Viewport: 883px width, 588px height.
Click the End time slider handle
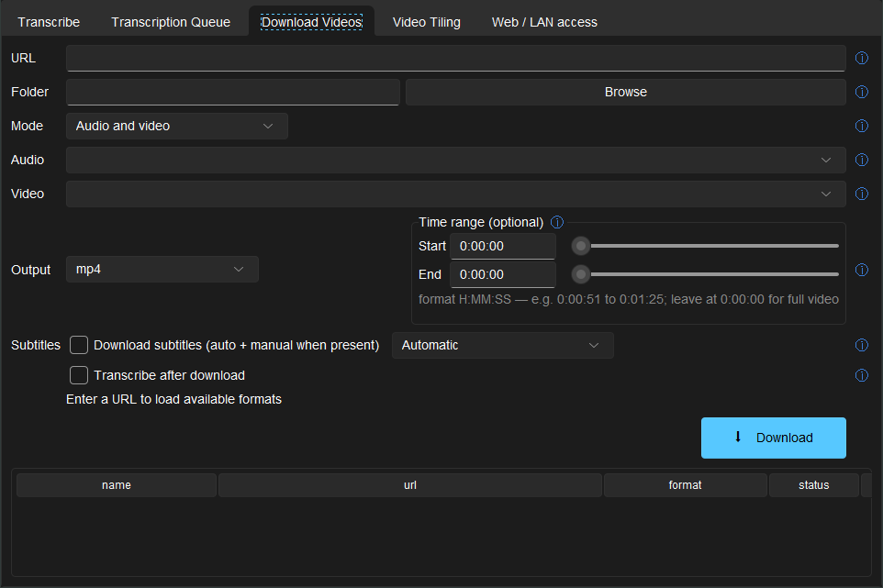point(581,274)
